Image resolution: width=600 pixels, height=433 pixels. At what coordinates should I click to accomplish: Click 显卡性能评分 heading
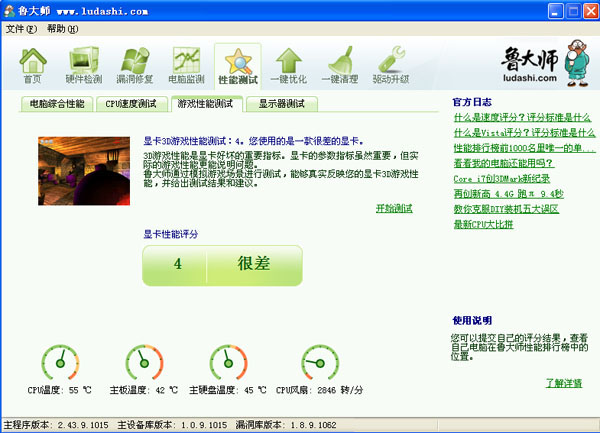tap(171, 234)
